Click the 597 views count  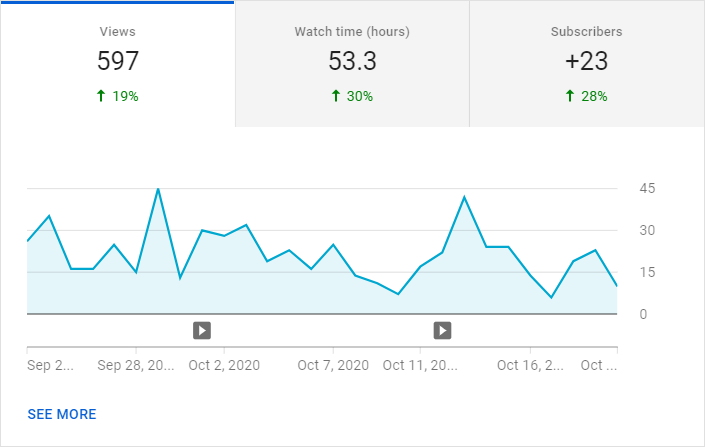(x=118, y=61)
